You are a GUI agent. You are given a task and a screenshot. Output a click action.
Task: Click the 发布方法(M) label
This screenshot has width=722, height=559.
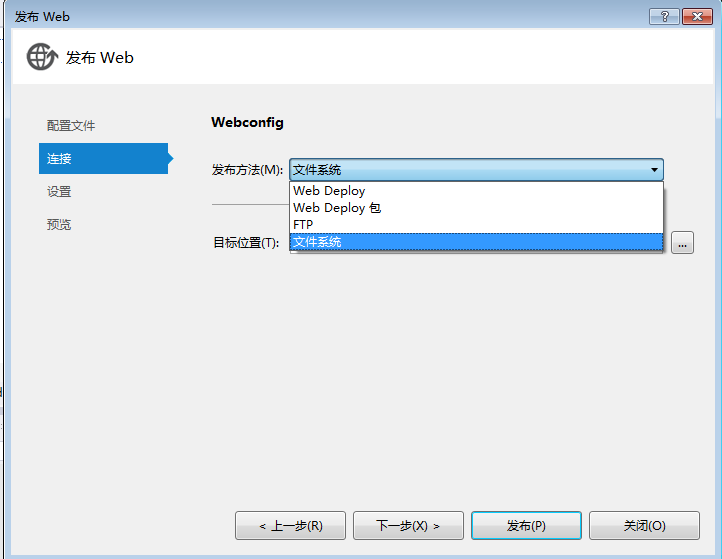pos(247,170)
